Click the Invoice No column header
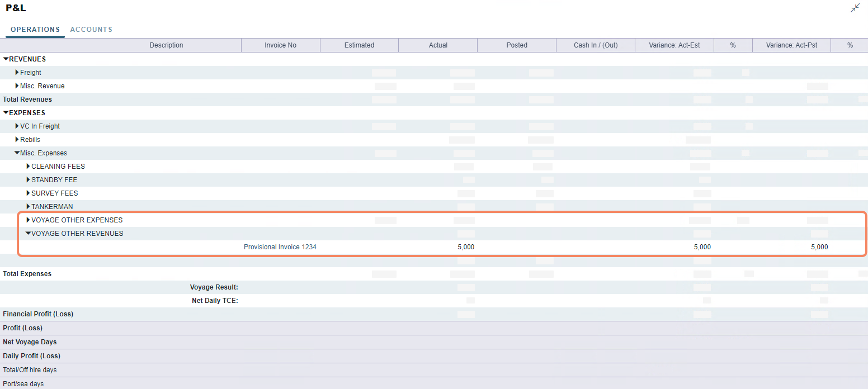 tap(280, 45)
